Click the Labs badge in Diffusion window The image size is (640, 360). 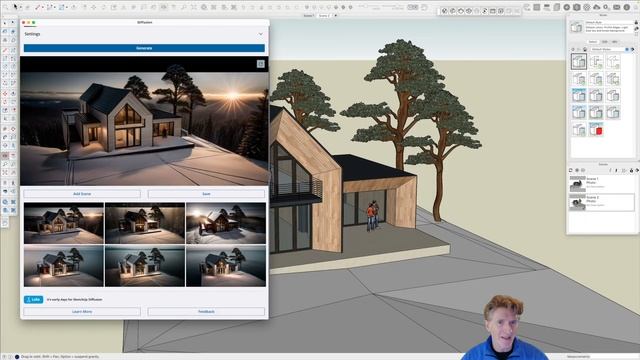pos(33,300)
